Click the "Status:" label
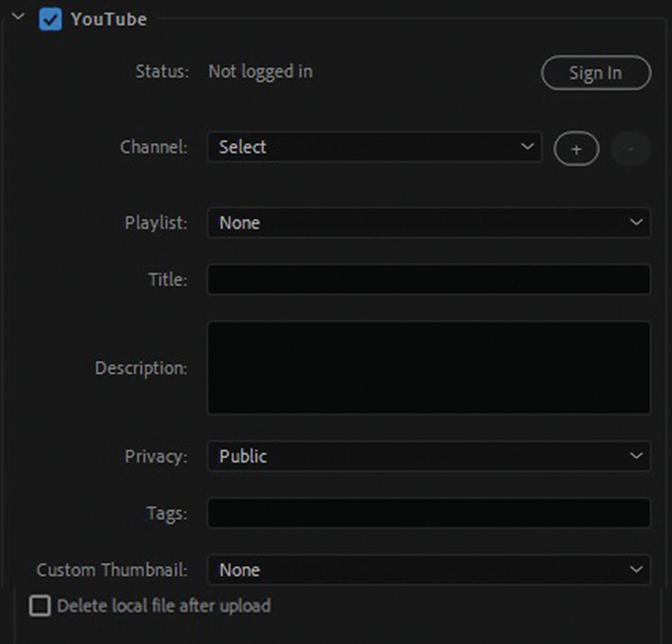This screenshot has width=672, height=644. (x=162, y=71)
